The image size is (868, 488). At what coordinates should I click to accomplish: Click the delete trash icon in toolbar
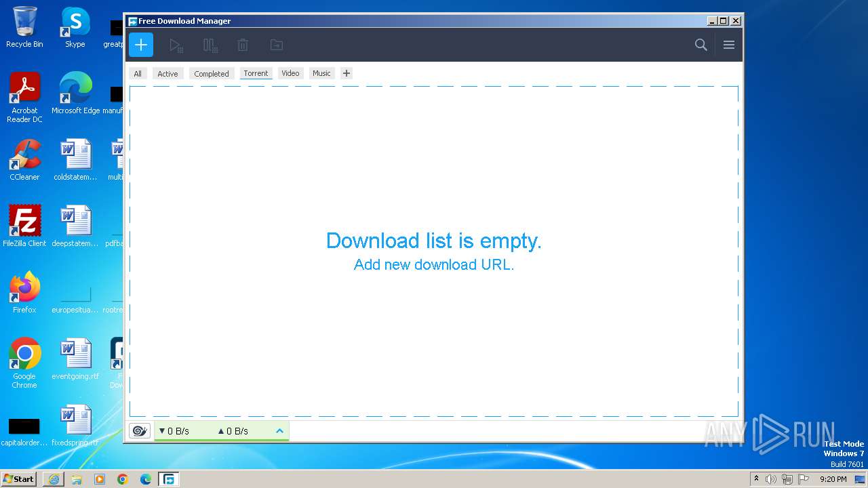click(243, 45)
